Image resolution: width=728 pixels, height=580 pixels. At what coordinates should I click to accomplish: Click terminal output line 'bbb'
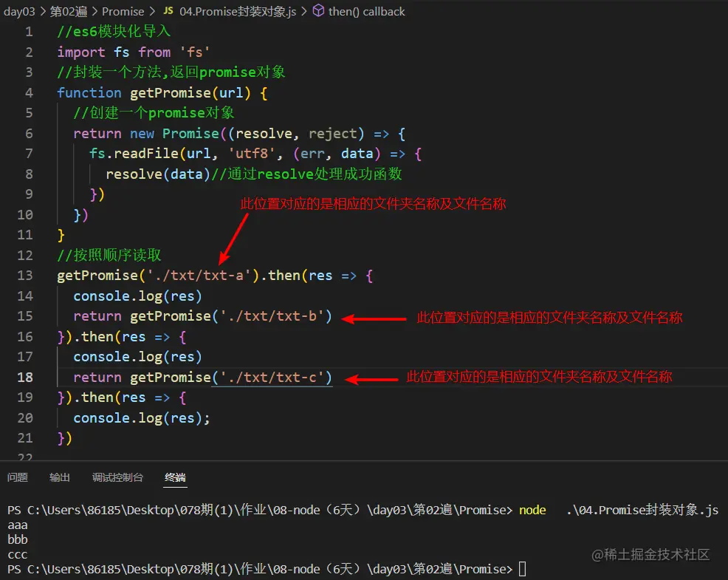click(x=18, y=539)
